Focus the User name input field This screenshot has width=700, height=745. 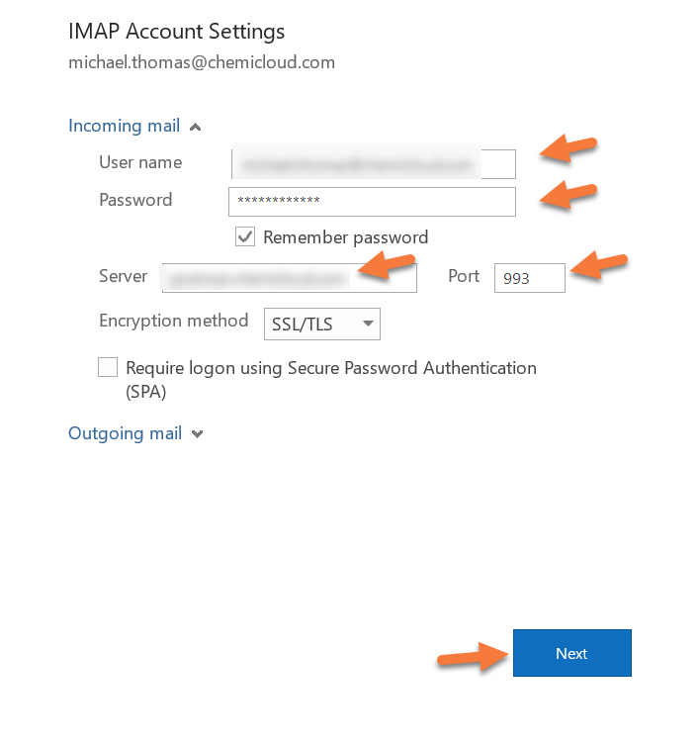point(373,163)
